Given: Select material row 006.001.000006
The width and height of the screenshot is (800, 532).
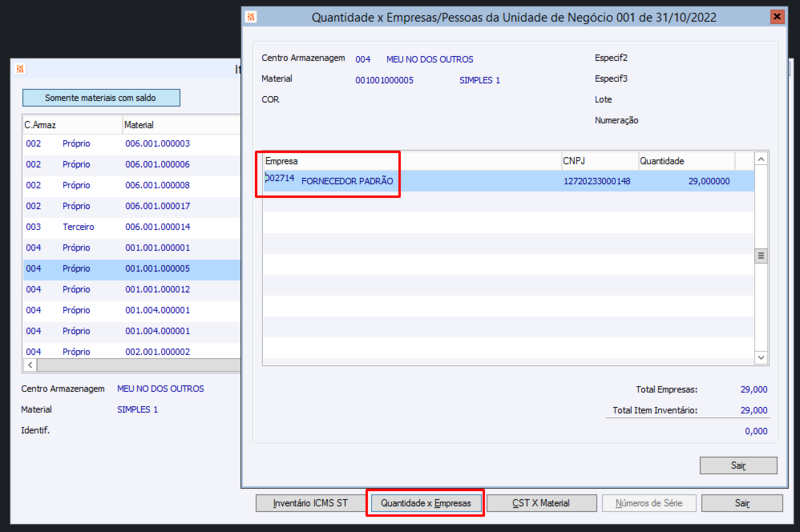Looking at the screenshot, I should (132, 165).
